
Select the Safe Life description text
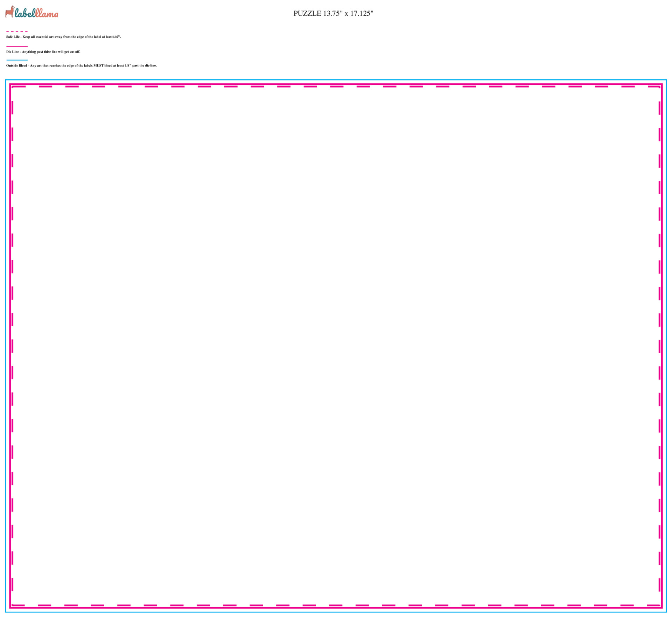click(x=63, y=37)
